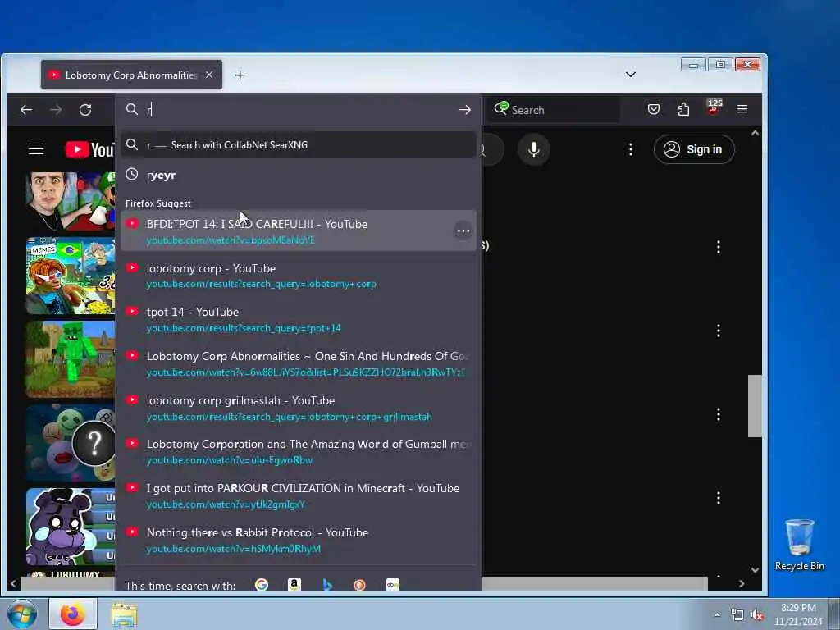The image size is (840, 630).
Task: Click the Firefox taskbar icon
Action: click(73, 614)
